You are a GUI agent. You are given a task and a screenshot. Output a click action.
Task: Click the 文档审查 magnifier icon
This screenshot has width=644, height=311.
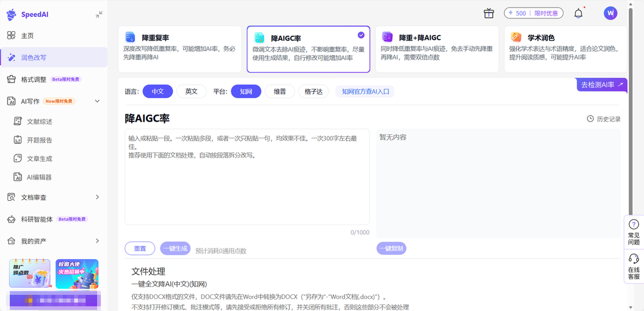coord(11,198)
